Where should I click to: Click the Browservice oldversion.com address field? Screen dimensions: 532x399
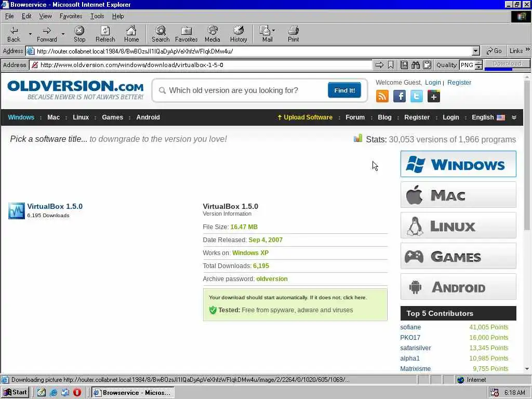201,65
